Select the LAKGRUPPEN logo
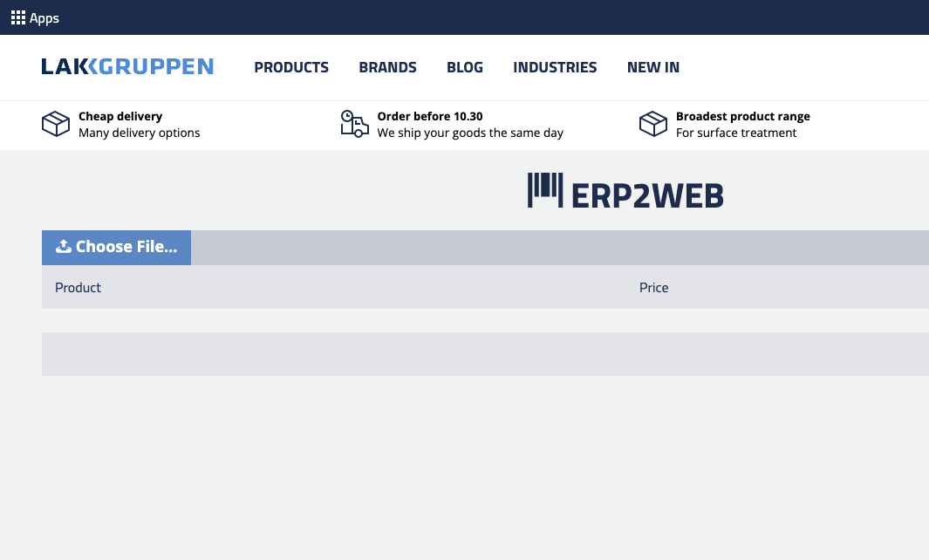Image resolution: width=929 pixels, height=560 pixels. tap(127, 66)
